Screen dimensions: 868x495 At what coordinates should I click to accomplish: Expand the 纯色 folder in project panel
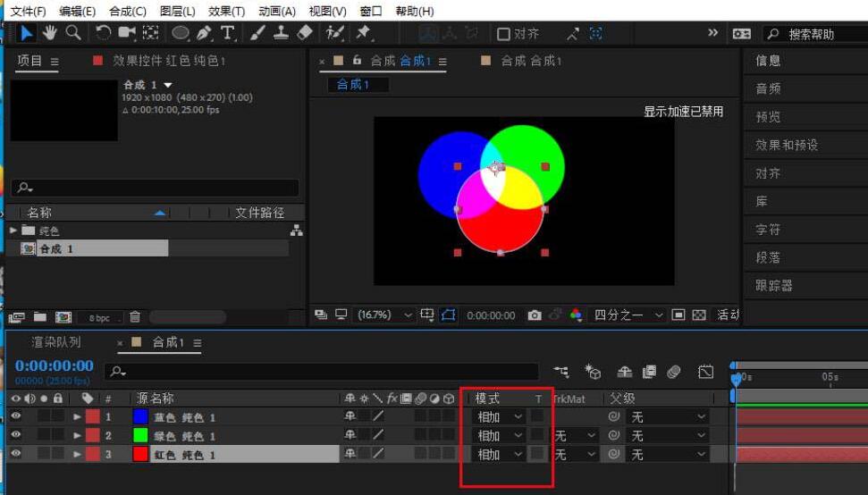click(x=13, y=231)
